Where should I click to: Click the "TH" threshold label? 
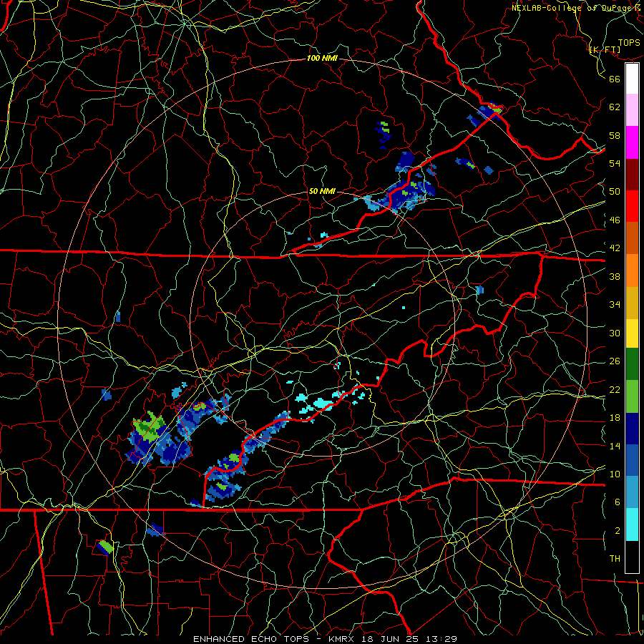tap(615, 559)
